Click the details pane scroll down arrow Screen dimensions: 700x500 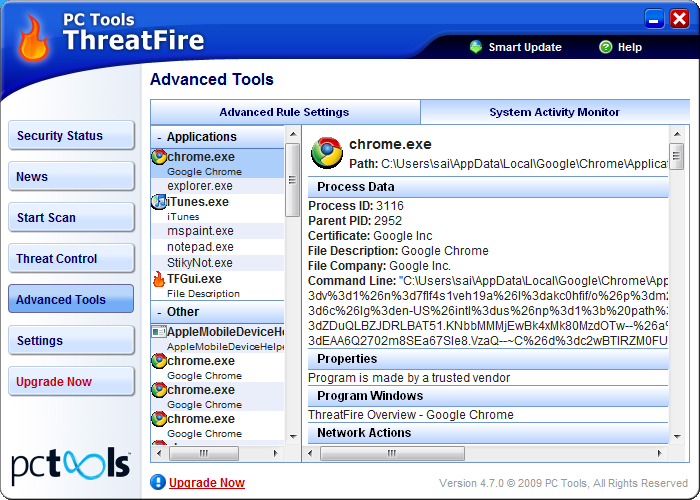[x=677, y=437]
